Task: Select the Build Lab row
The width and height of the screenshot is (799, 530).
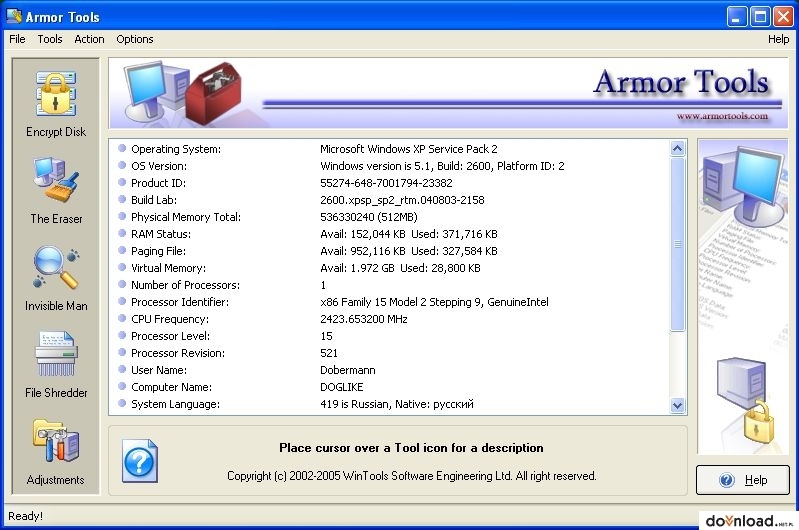Action: point(389,200)
